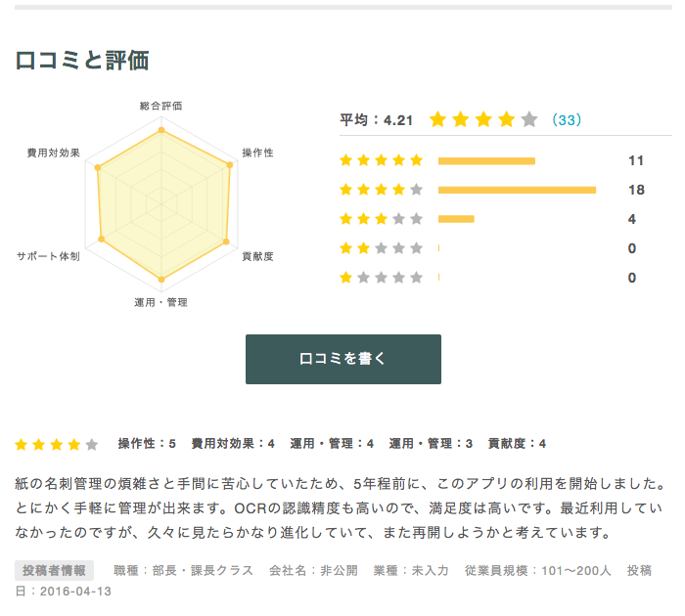Viewport: 685px width, 616px height.
Task: Click the average rating stars beside 4.21
Action: tap(483, 120)
